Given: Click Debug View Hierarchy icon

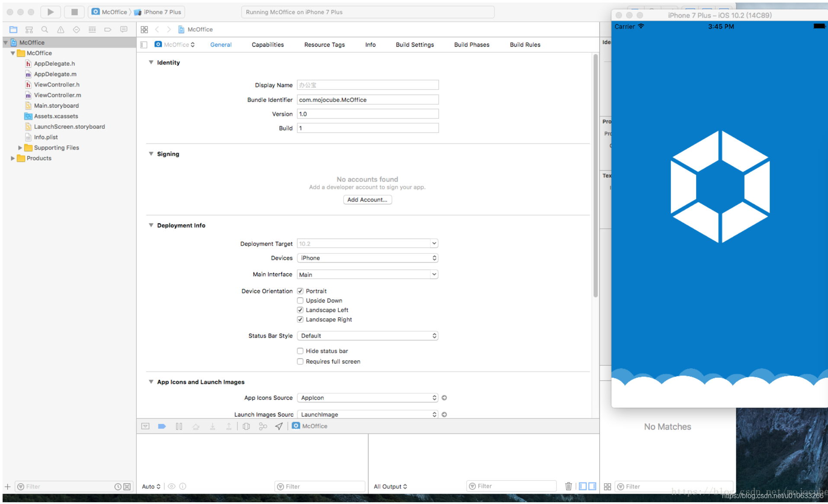Looking at the screenshot, I should 246,426.
